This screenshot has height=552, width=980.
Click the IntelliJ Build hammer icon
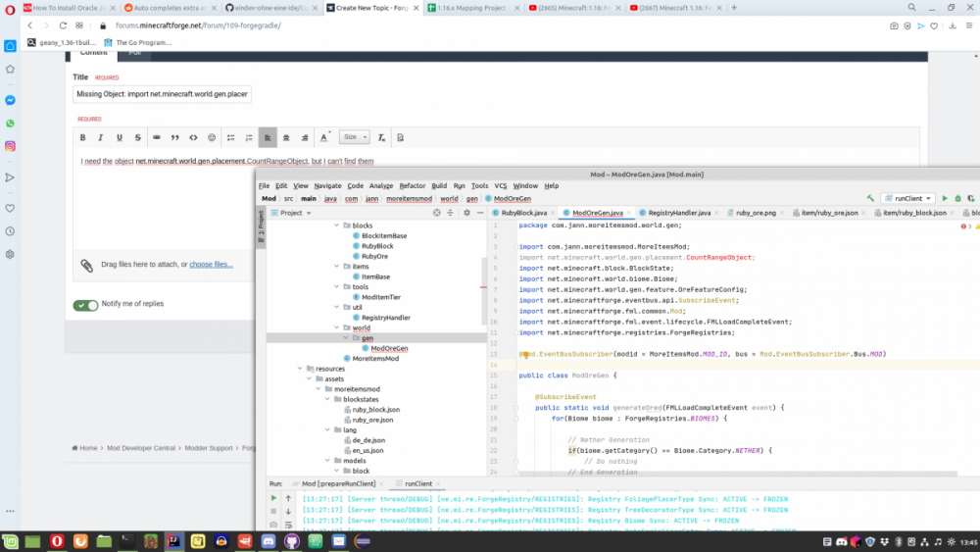tap(870, 198)
